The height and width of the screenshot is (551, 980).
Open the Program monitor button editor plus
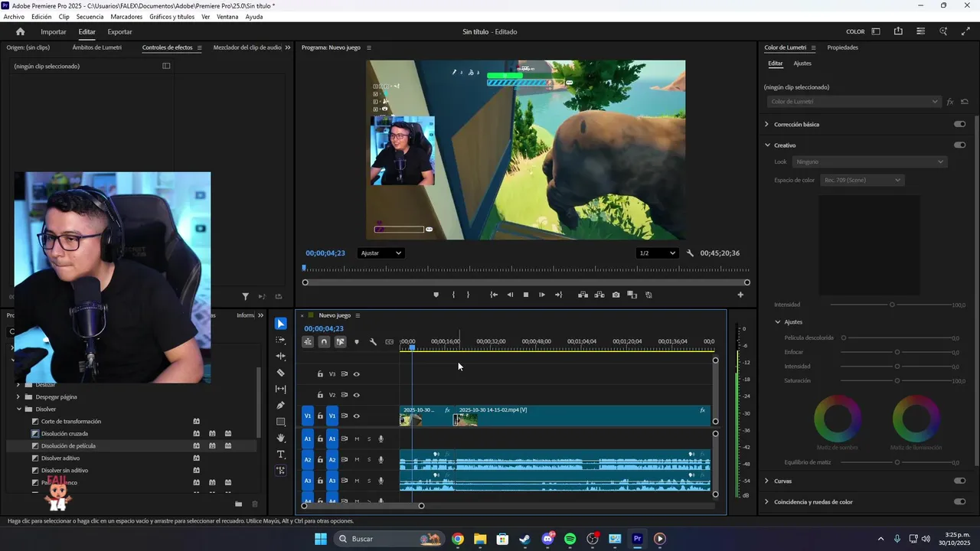740,295
